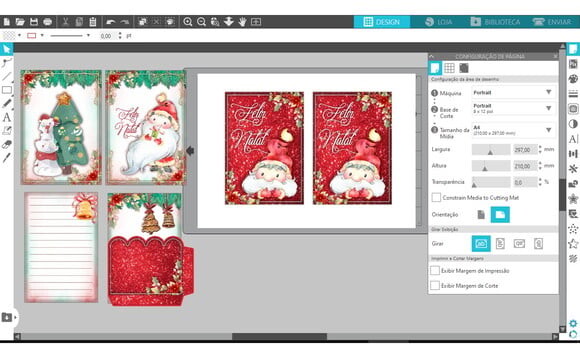Open the Tamanho da Mídia dropdown

(513, 130)
